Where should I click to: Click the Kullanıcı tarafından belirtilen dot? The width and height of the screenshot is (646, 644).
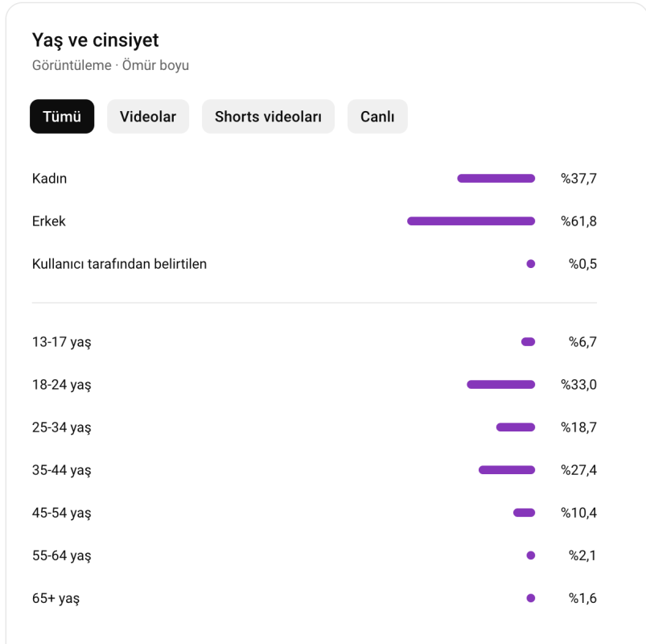click(x=531, y=264)
